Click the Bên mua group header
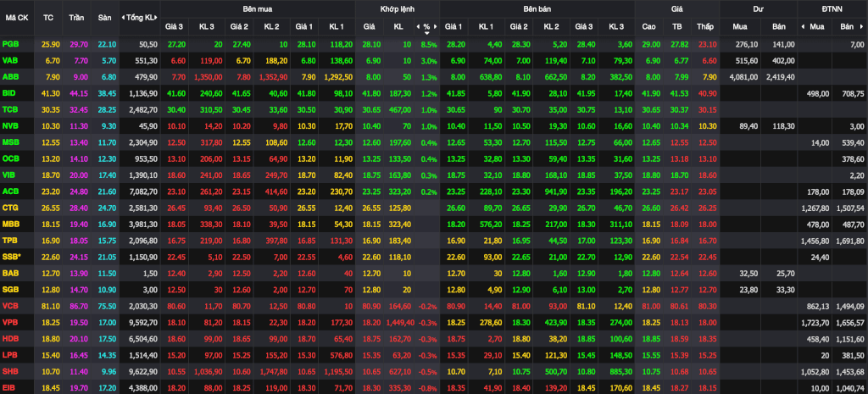The image size is (868, 394). coord(258,8)
